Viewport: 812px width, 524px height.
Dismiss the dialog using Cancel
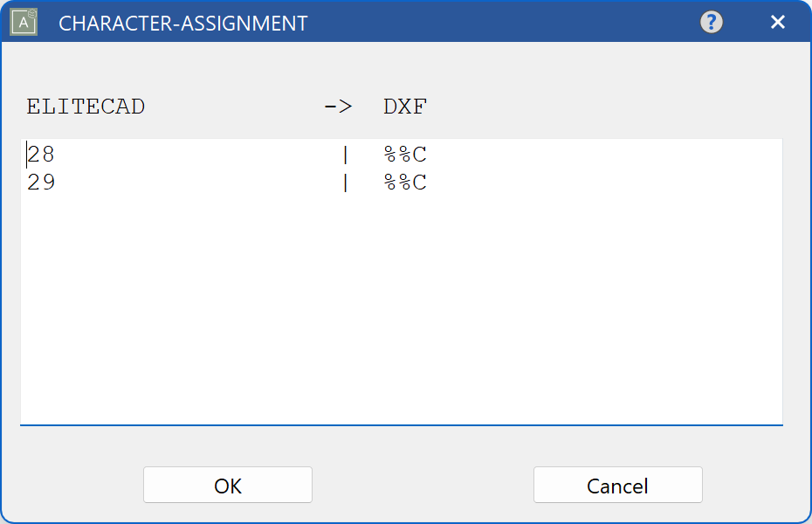(617, 485)
